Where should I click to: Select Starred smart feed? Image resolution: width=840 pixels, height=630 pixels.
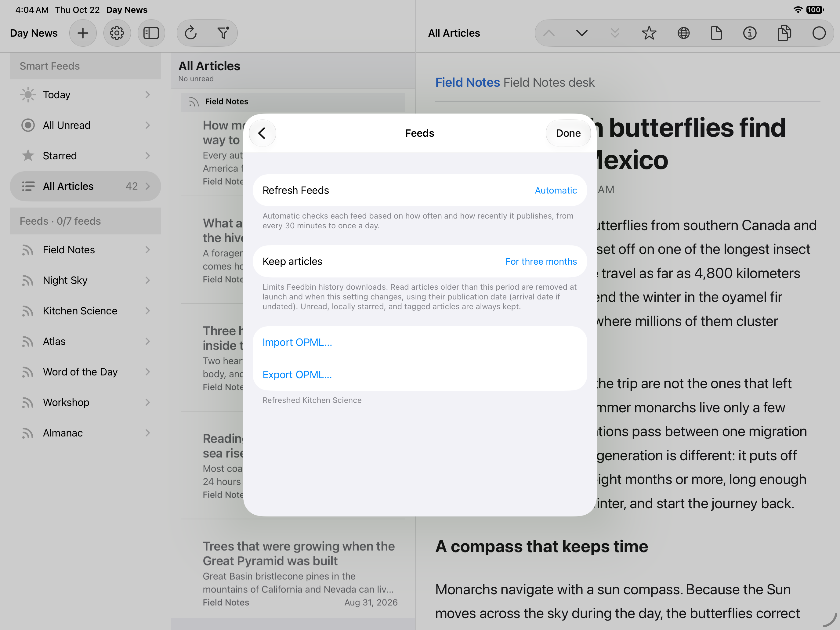[x=85, y=156]
